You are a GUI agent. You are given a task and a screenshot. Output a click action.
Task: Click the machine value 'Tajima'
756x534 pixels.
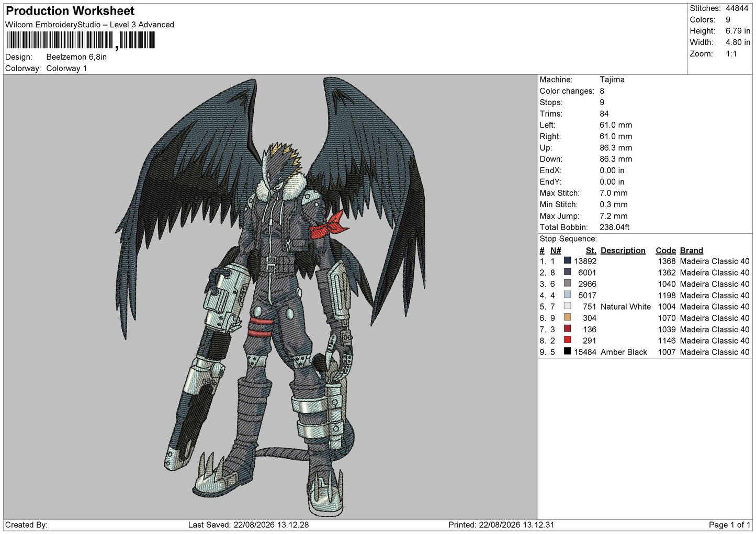(612, 79)
